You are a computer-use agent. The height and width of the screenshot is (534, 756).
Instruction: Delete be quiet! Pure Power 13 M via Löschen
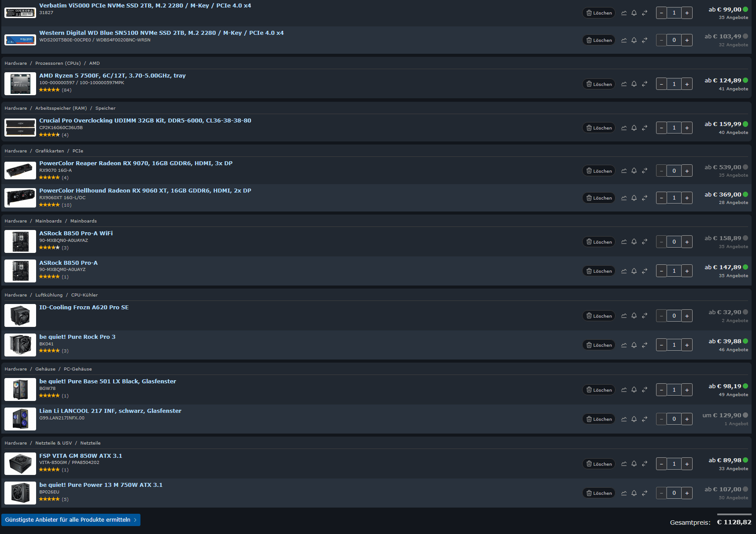coord(599,493)
